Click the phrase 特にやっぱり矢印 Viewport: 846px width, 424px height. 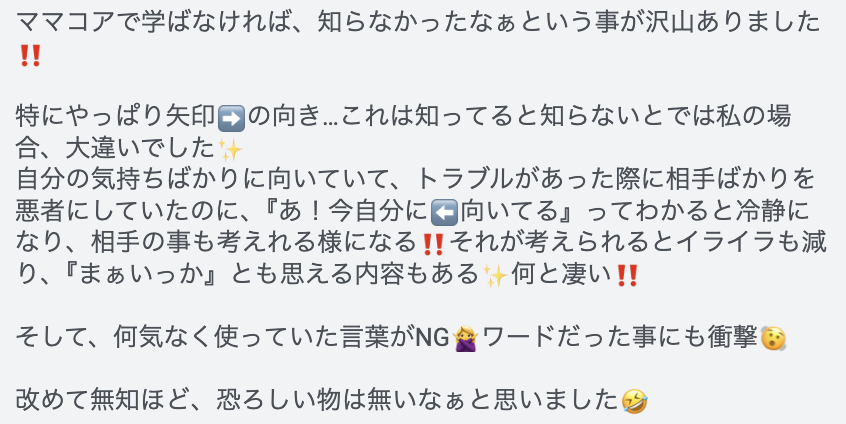coord(116,118)
